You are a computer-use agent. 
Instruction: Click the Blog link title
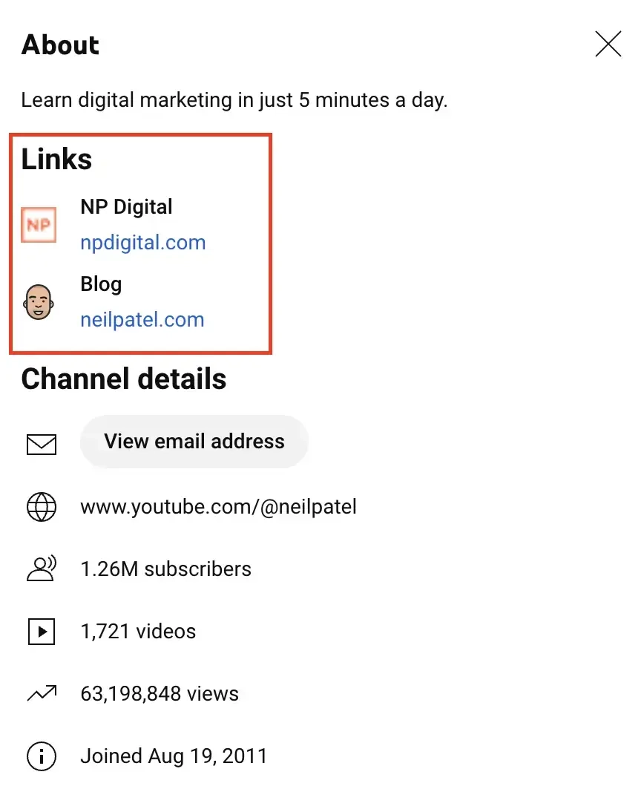pos(101,284)
